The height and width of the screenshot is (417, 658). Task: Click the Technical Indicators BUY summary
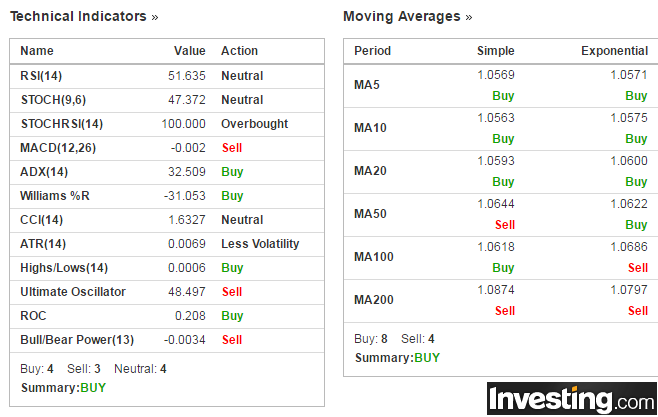(x=93, y=388)
